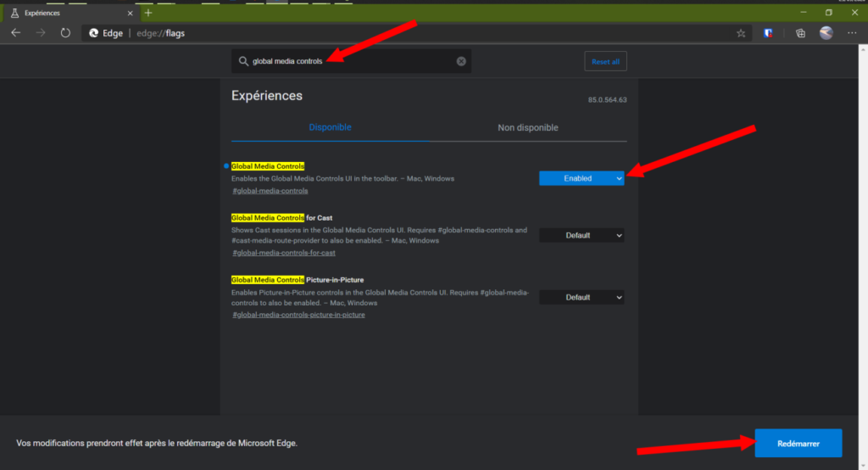Clear the search field with X icon
This screenshot has height=470, width=868.
tap(461, 61)
